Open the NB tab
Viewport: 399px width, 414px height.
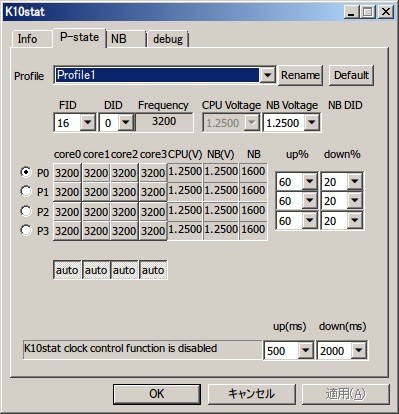pyautogui.click(x=126, y=39)
